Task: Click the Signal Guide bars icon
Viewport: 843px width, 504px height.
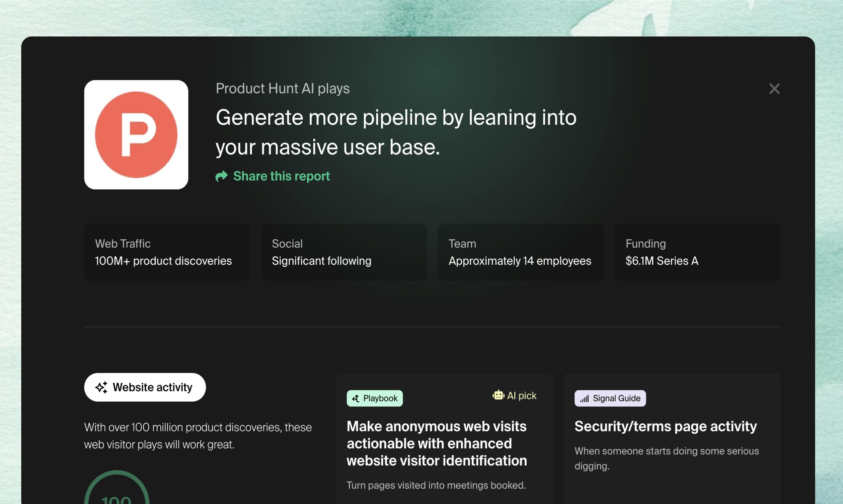Action: click(x=584, y=398)
